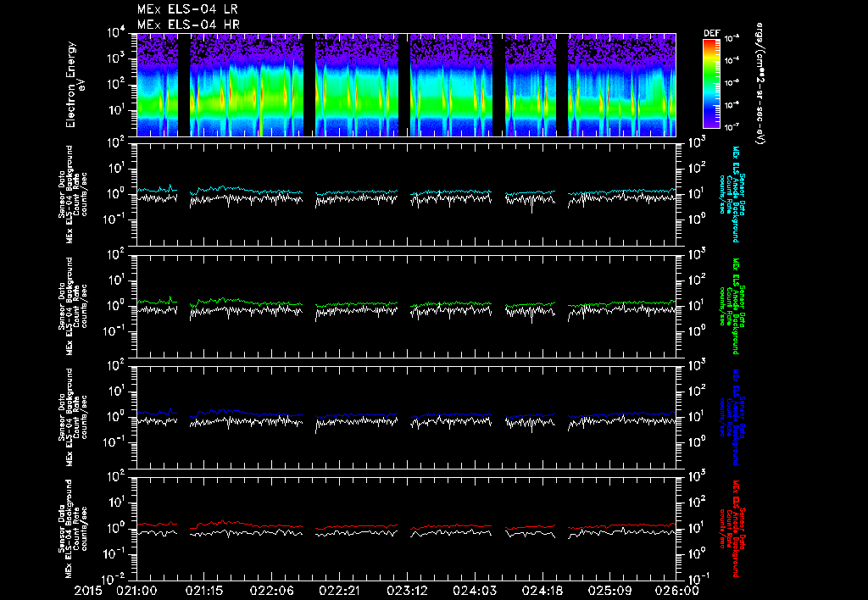The width and height of the screenshot is (868, 600).
Task: Select the time axis label "024:03"
Action: pyautogui.click(x=475, y=591)
